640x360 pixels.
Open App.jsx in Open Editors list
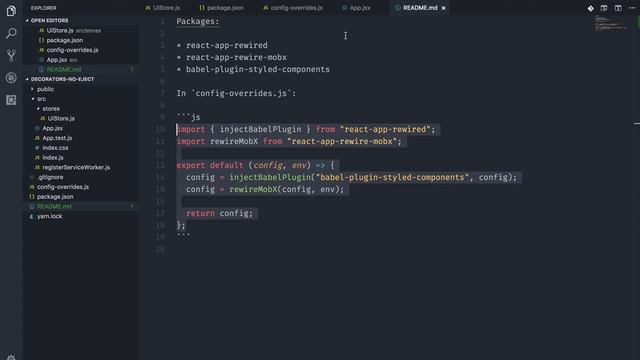coord(57,60)
